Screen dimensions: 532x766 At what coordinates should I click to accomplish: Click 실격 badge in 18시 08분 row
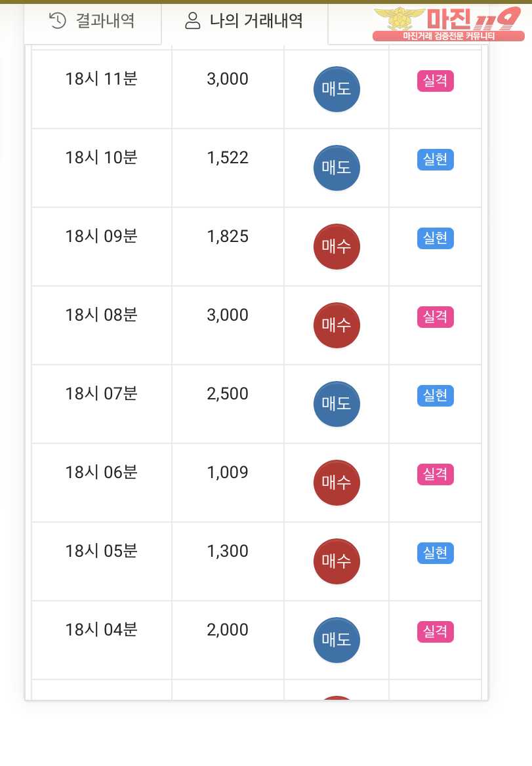[436, 317]
